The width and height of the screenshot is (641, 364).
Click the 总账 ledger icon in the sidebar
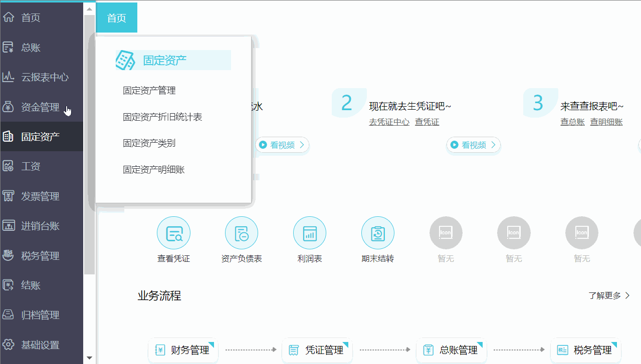tap(9, 48)
